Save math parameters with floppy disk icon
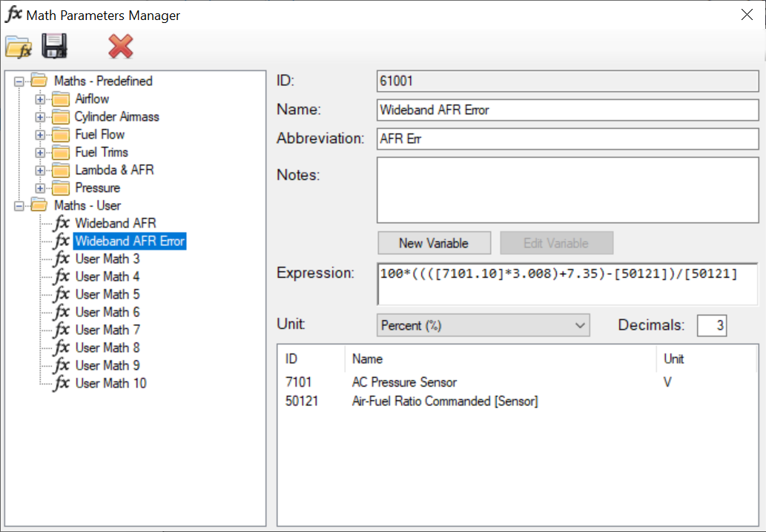Viewport: 766px width, 532px height. (x=54, y=47)
